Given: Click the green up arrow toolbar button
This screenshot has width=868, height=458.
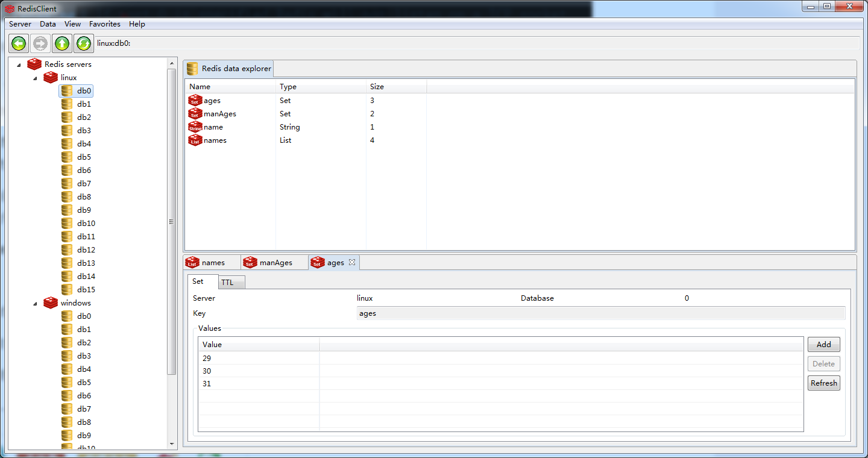Looking at the screenshot, I should point(62,43).
